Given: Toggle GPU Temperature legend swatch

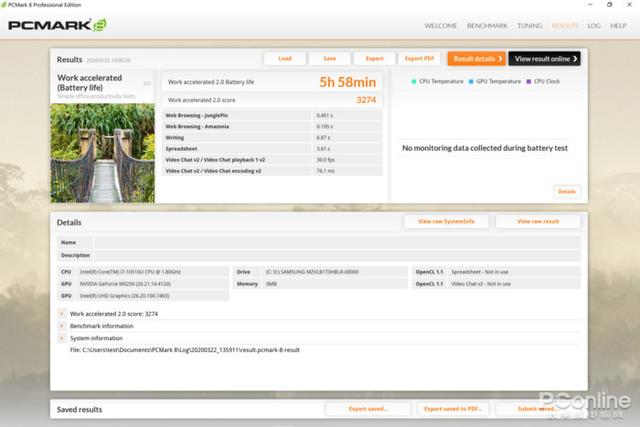Looking at the screenshot, I should (471, 82).
